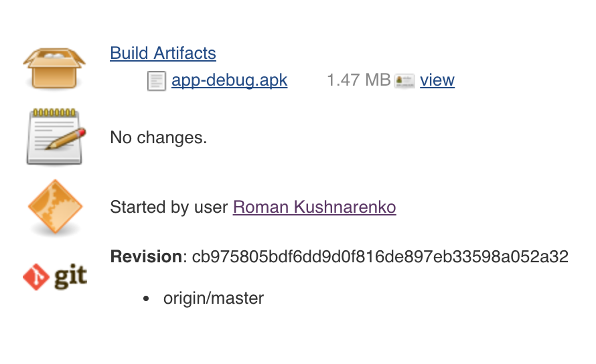596x364 pixels.
Task: Open Roman Kushnarenko's user profile
Action: point(314,207)
